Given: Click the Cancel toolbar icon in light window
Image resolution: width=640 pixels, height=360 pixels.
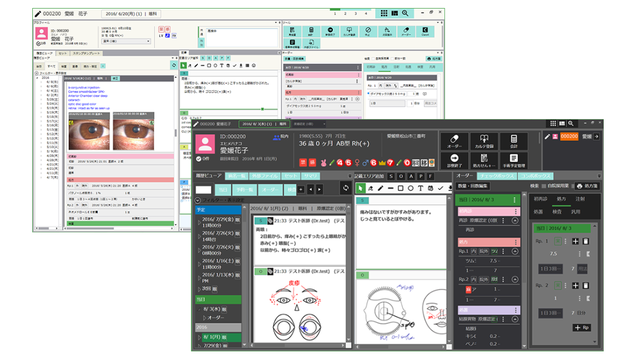Looking at the screenshot, I should pyautogui.click(x=425, y=31).
